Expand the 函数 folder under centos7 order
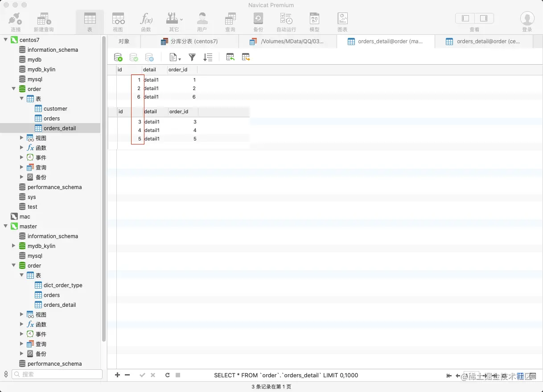This screenshot has width=543, height=392. pyautogui.click(x=21, y=148)
